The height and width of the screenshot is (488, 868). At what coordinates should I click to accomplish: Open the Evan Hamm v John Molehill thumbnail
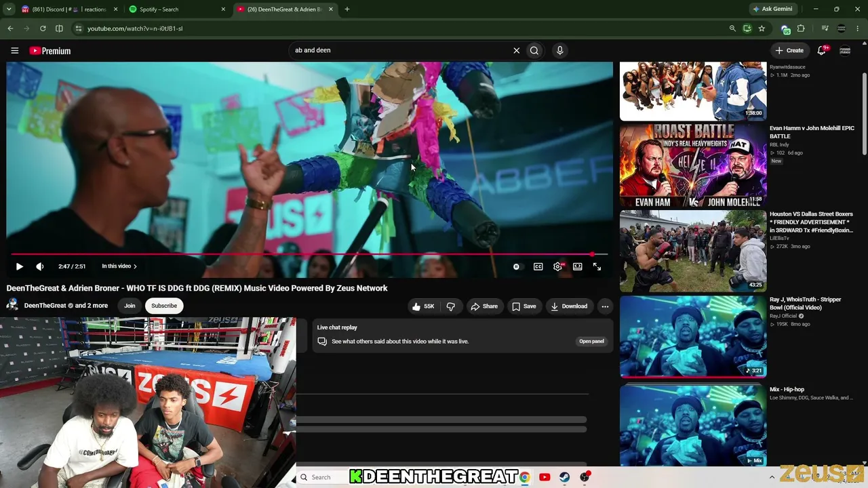click(x=693, y=165)
